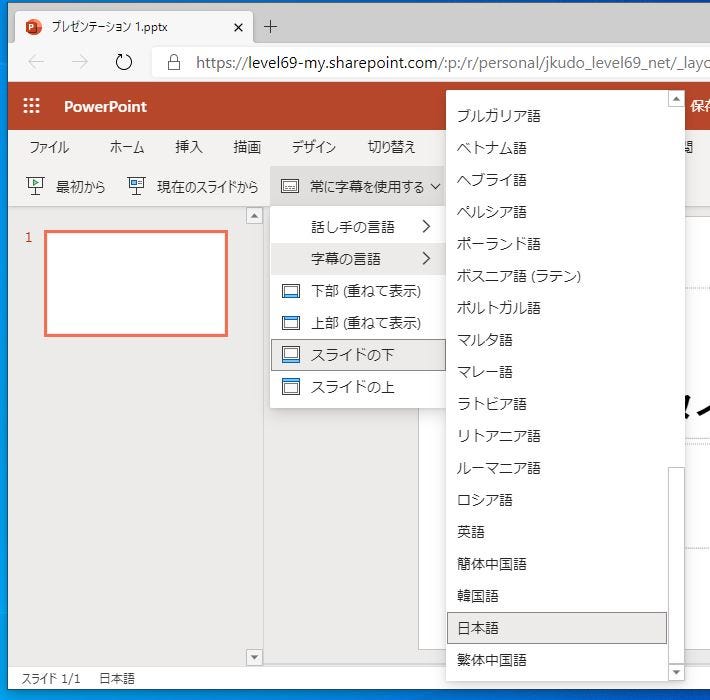This screenshot has width=710, height=700.
Task: Select マルタ語 subtitle language
Action: tap(556, 340)
